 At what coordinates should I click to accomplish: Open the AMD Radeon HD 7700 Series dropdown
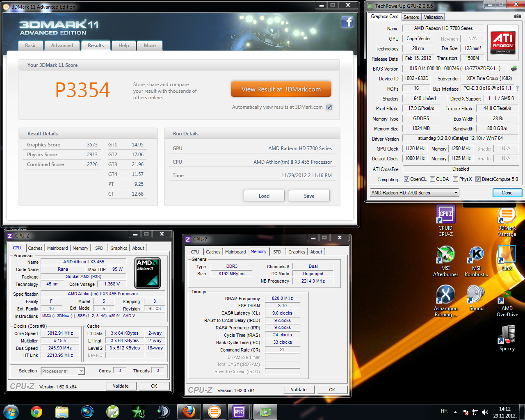pos(414,193)
